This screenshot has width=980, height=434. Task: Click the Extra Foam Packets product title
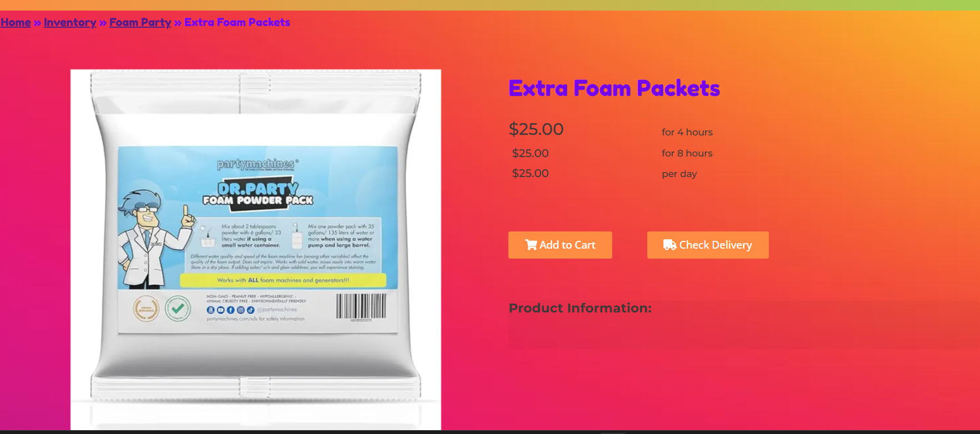614,88
